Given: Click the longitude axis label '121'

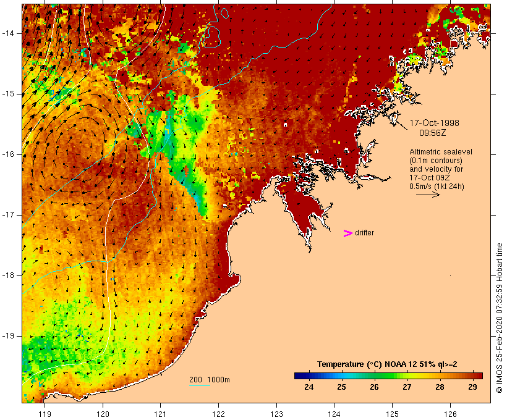Looking at the screenshot, I should [x=160, y=414].
